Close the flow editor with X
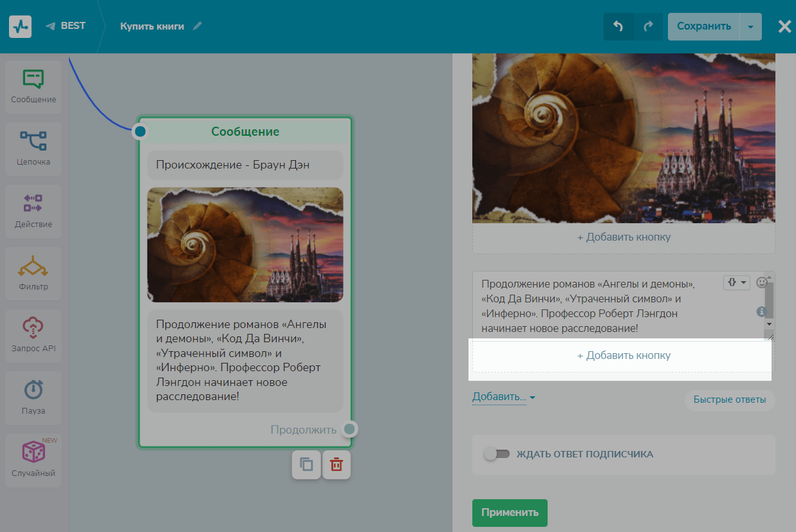This screenshot has height=532, width=796. 784,26
